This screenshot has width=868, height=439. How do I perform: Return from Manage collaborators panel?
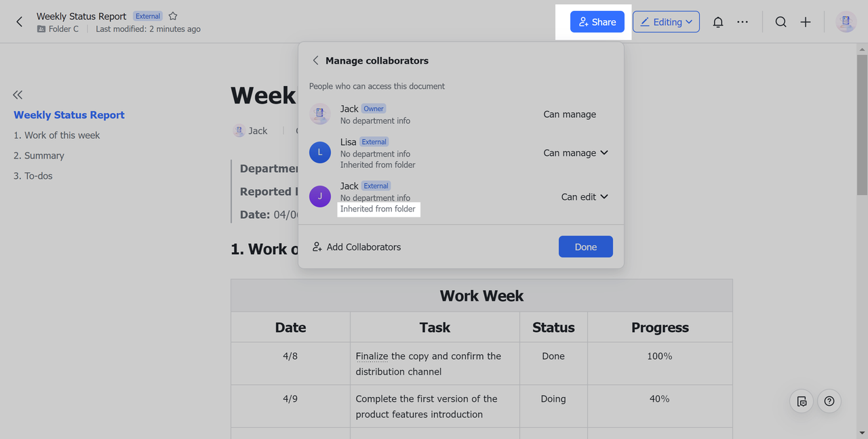click(315, 60)
